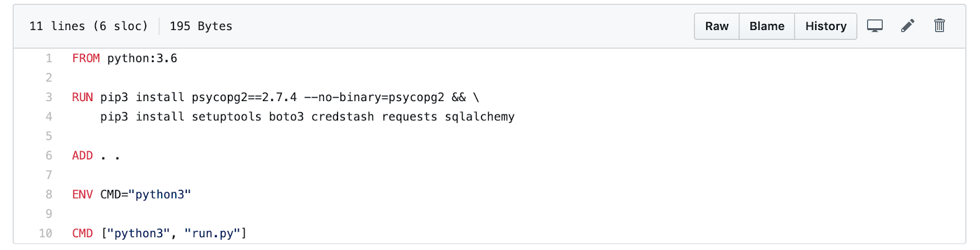Click the "python3" string in ENV line

160,194
